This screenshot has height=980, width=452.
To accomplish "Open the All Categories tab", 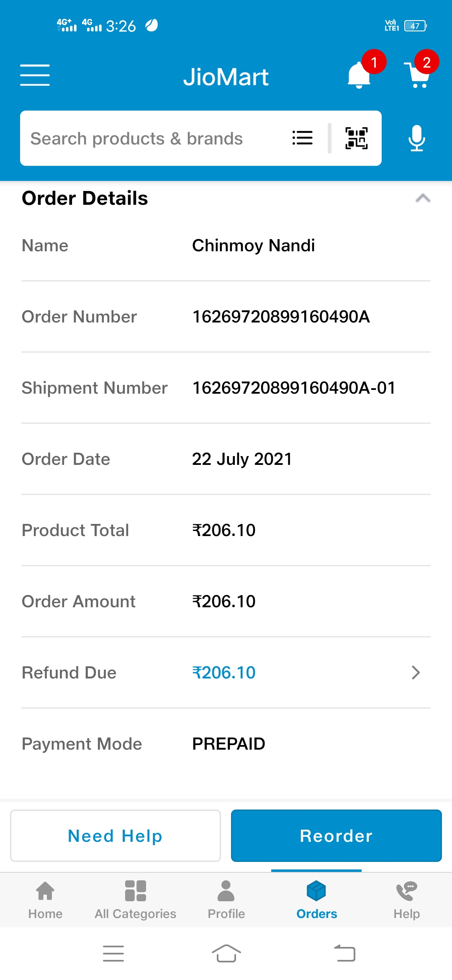I will (135, 899).
